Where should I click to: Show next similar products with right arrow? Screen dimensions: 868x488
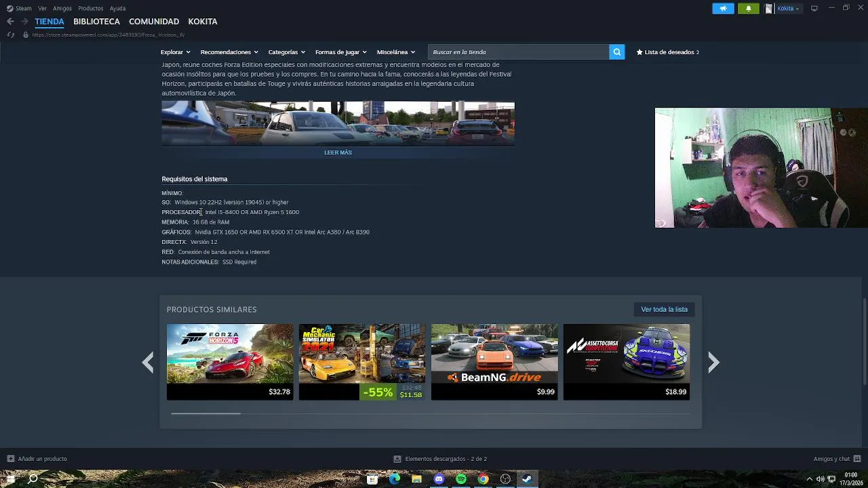pos(713,363)
